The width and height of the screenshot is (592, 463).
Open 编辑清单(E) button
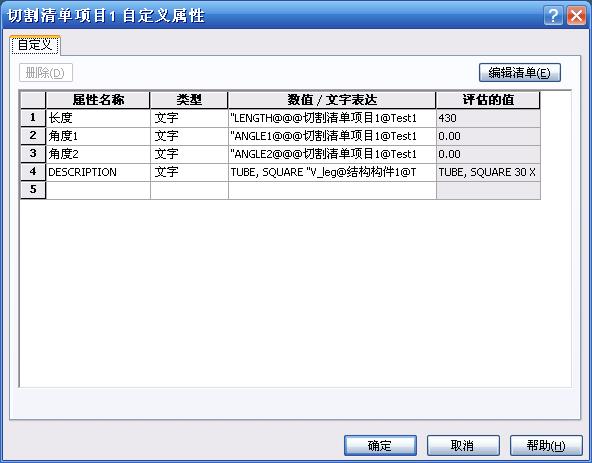[x=520, y=73]
